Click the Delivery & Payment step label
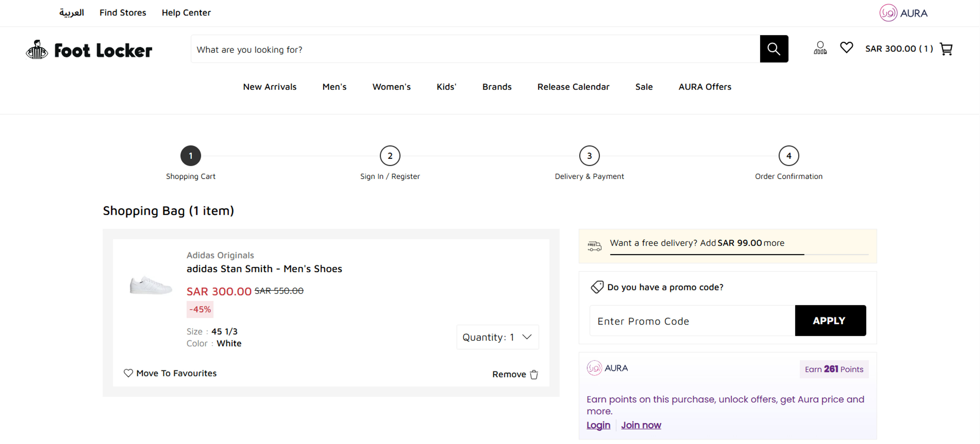 [589, 176]
